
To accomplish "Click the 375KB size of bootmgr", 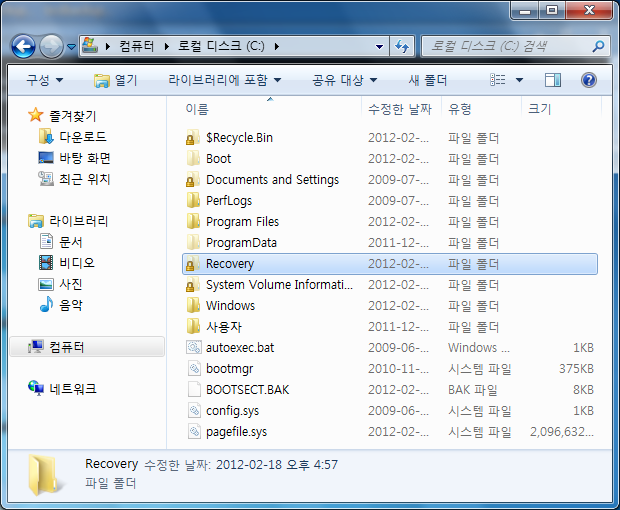I will pos(576,368).
